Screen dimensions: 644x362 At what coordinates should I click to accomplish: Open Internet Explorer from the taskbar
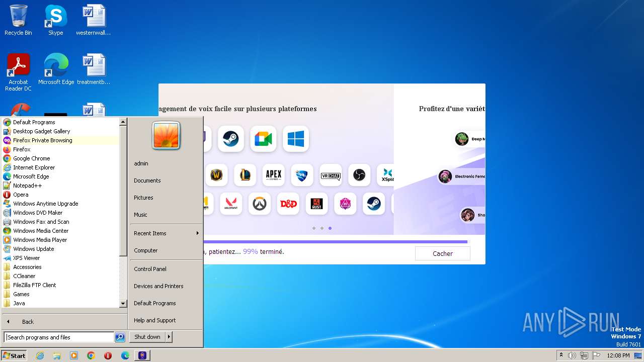[x=40, y=355]
